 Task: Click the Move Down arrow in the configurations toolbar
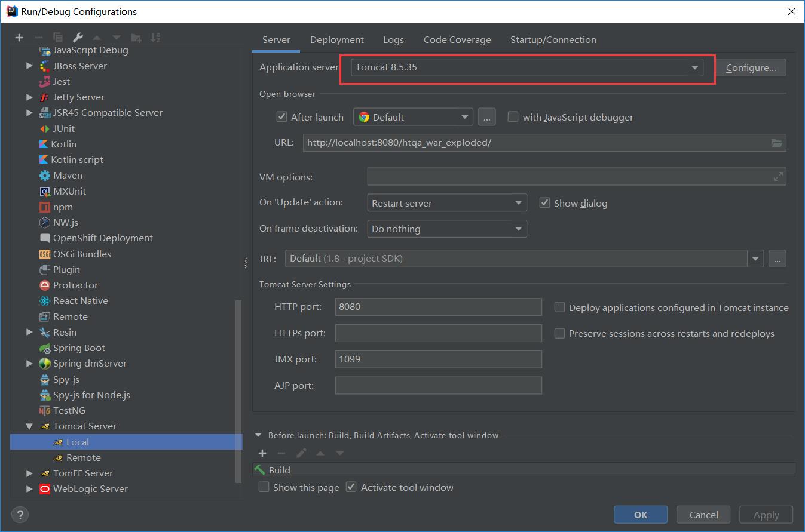117,38
